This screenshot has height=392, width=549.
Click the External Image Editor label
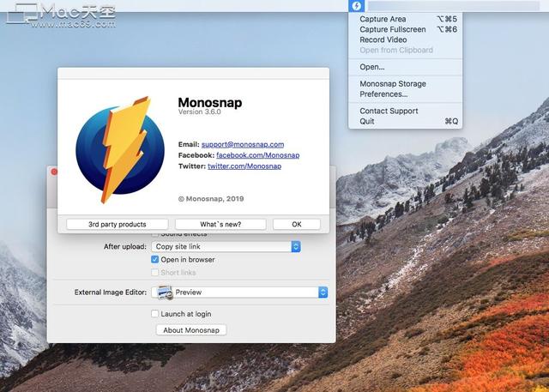111,292
